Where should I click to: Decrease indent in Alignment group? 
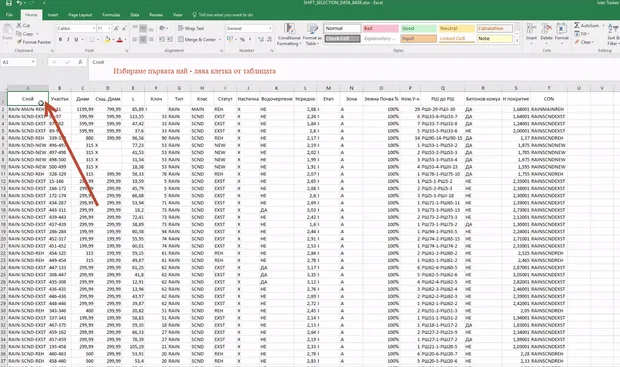tap(162, 40)
